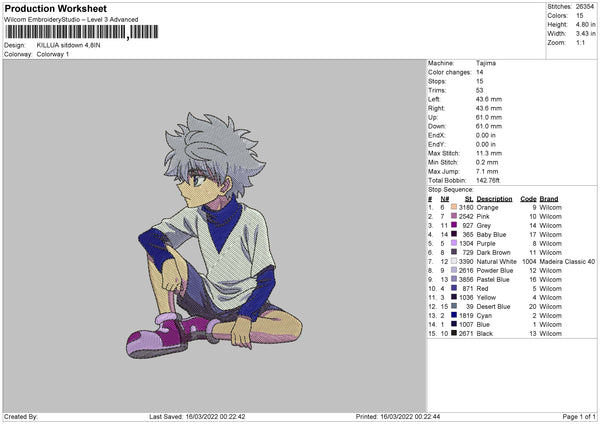Screen dimensions: 600x424
Task: Click the barcode at the top
Action: point(82,32)
